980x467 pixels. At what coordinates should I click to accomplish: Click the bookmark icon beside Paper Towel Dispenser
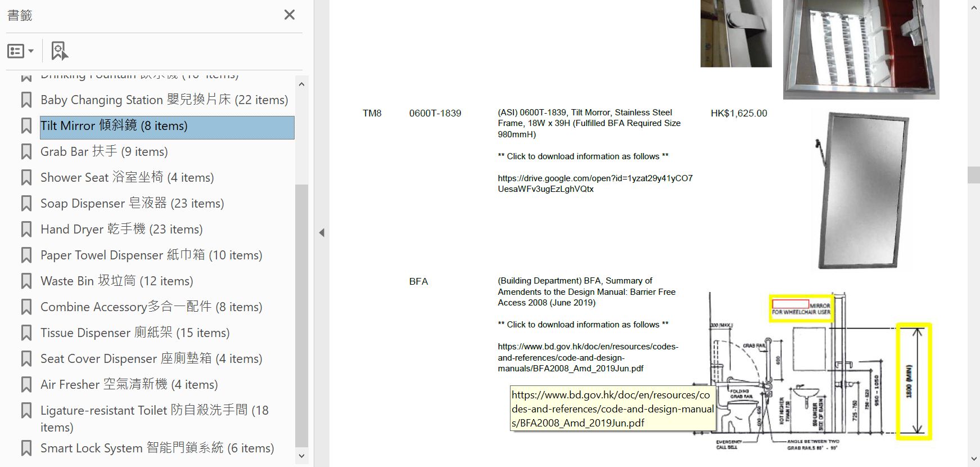[26, 255]
